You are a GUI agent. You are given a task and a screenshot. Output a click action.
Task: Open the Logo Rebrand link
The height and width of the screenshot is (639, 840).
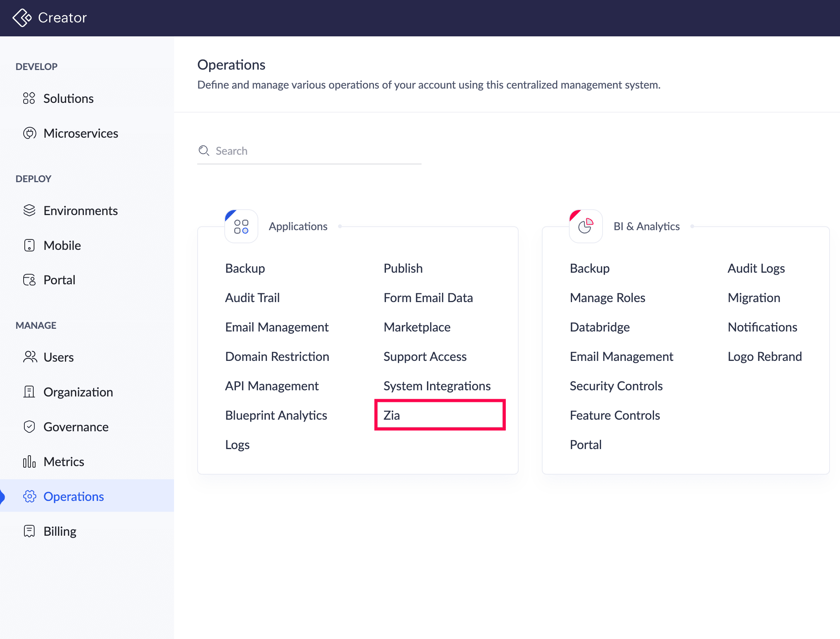click(765, 356)
